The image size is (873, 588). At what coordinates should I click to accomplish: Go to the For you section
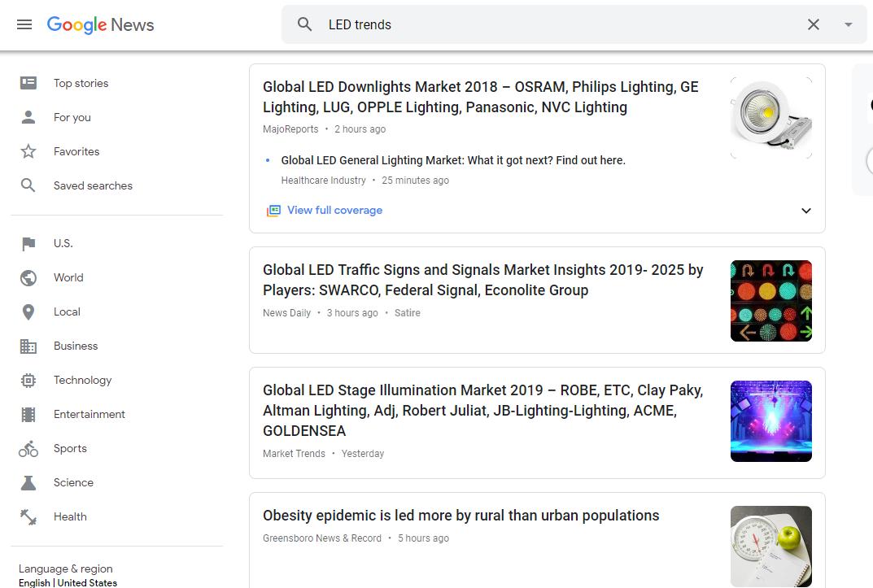tap(72, 117)
